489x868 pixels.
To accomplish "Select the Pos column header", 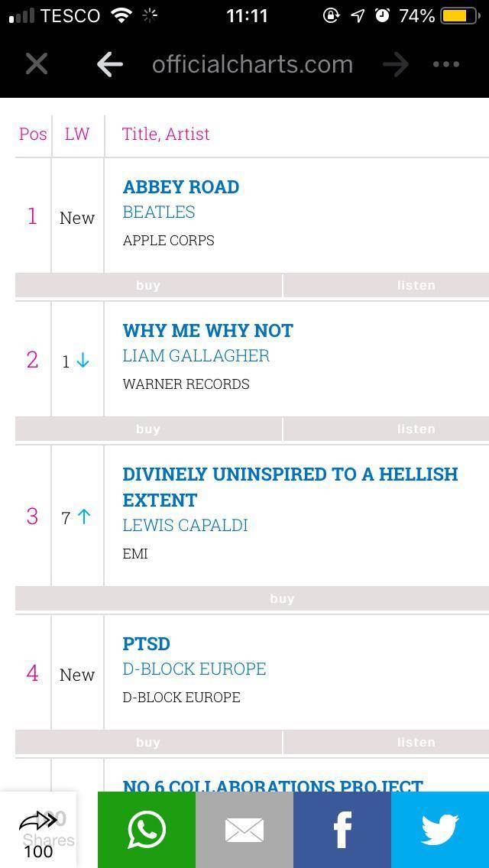I will pos(32,134).
